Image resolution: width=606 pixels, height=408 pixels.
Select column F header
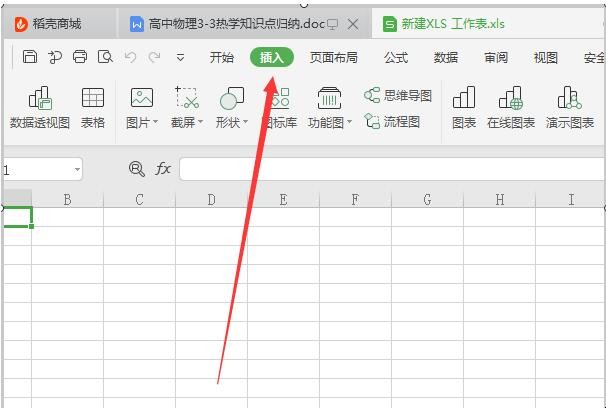click(355, 199)
